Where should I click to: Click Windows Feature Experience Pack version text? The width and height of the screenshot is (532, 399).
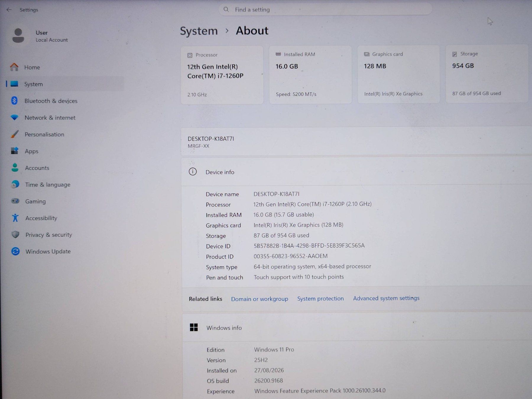click(x=320, y=391)
